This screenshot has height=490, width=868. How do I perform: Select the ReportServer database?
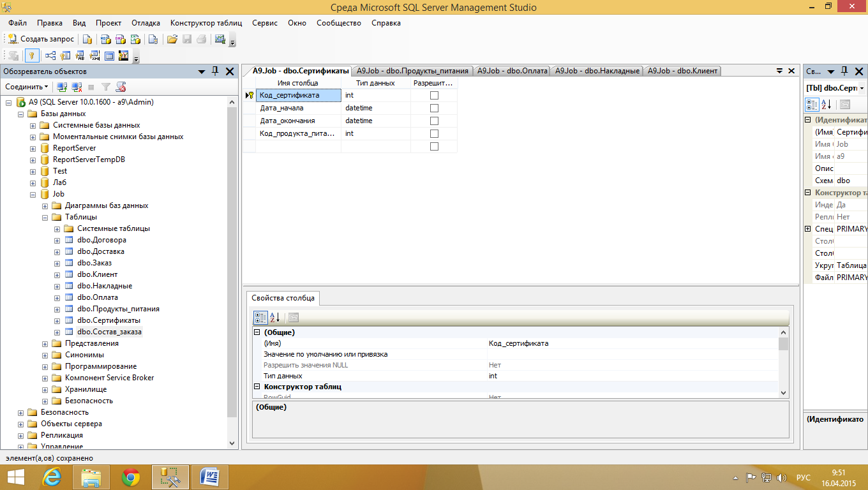tap(74, 148)
